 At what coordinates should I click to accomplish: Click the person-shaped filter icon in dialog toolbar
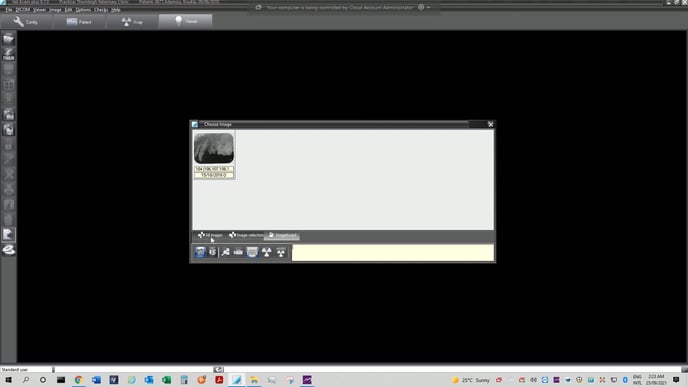click(226, 252)
